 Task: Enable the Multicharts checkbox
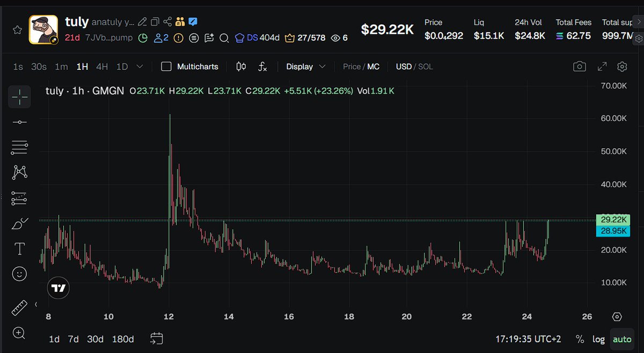166,67
